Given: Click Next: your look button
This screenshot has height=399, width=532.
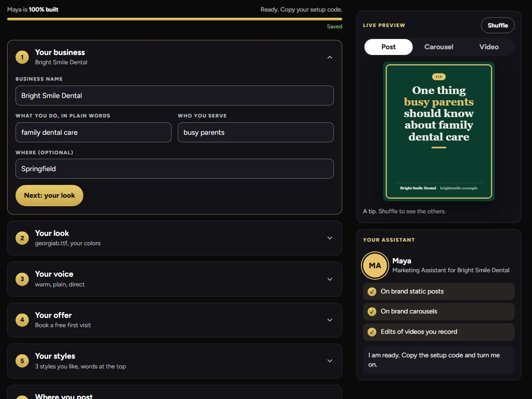Looking at the screenshot, I should 49,196.
